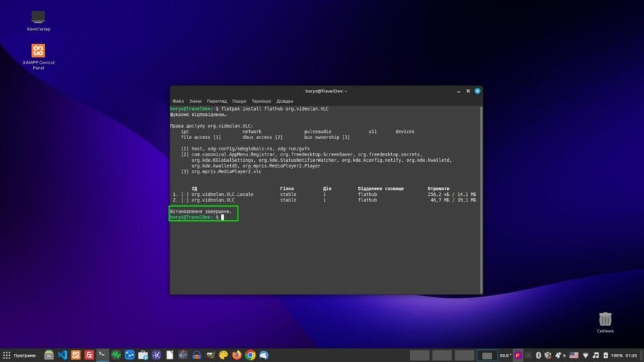Open the file manager from the panel
Image resolution: width=644 pixels, height=362 pixels.
pyautogui.click(x=49, y=355)
